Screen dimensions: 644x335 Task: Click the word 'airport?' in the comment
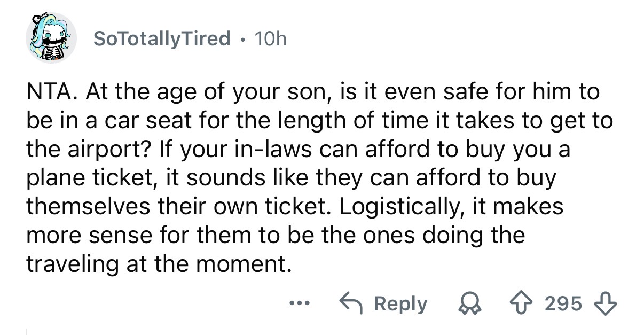tap(109, 149)
